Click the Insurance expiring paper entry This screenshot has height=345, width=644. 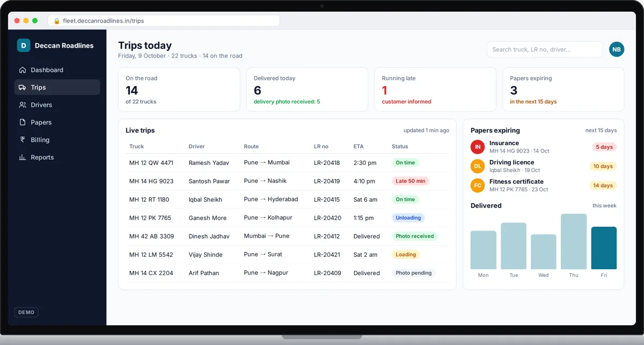coord(544,147)
